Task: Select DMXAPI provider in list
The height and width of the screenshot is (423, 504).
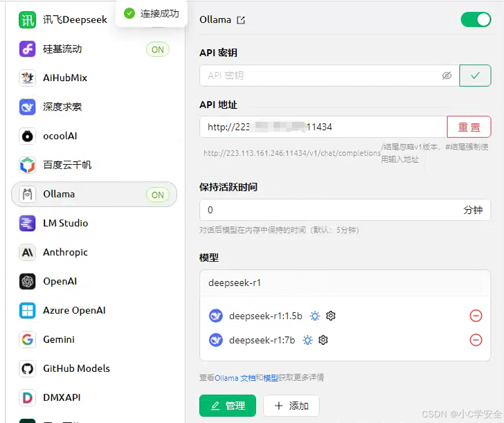Action: tap(94, 398)
